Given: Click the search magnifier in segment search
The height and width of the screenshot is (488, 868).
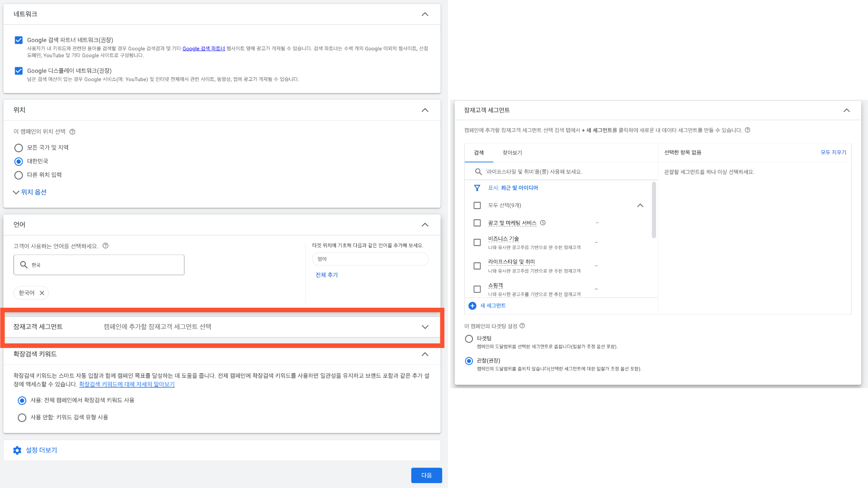Looking at the screenshot, I should (478, 172).
